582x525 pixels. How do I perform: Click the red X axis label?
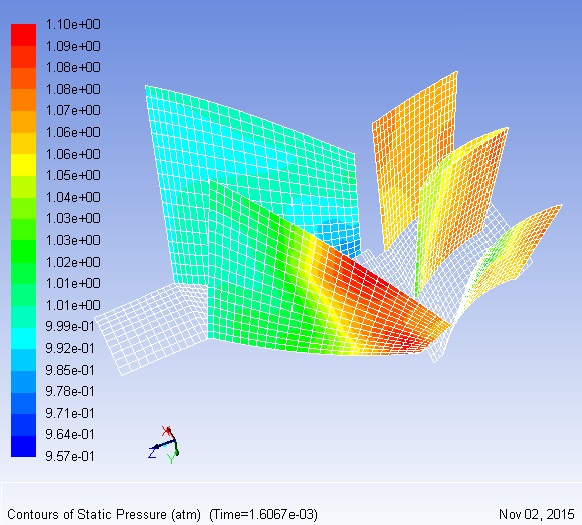tap(166, 431)
